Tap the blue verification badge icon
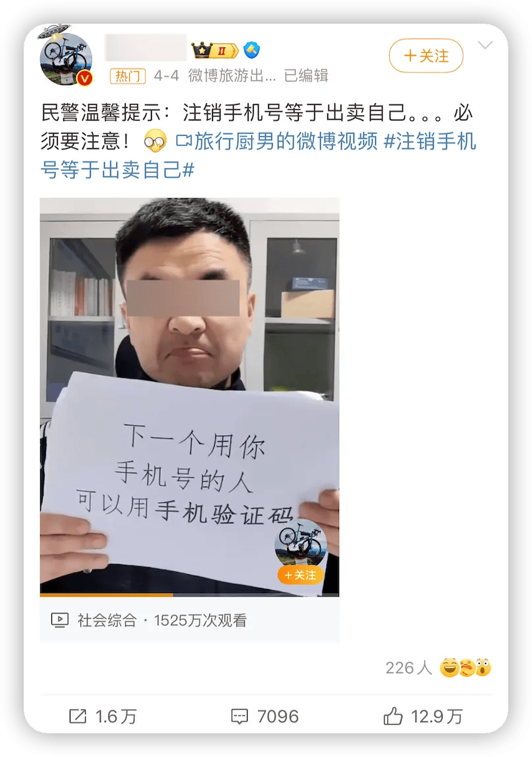This screenshot has height=757, width=532. (252, 49)
